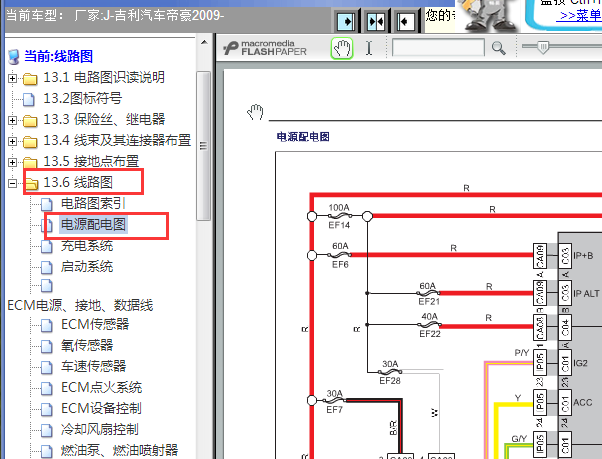
Task: Click page icon next to 冷却风扇控制
Action: (x=46, y=430)
